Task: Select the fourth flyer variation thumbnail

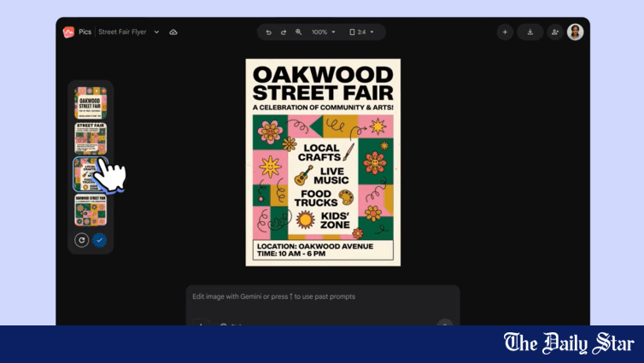Action: (x=91, y=210)
